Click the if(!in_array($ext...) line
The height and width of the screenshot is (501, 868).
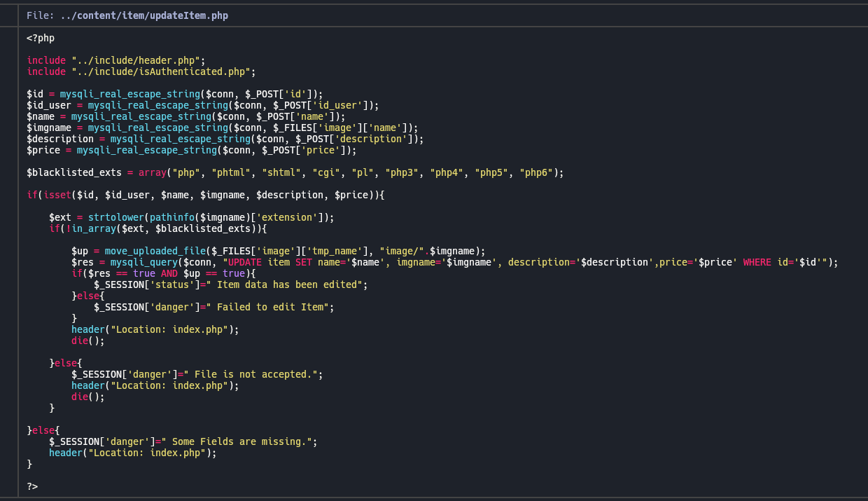pyautogui.click(x=158, y=228)
